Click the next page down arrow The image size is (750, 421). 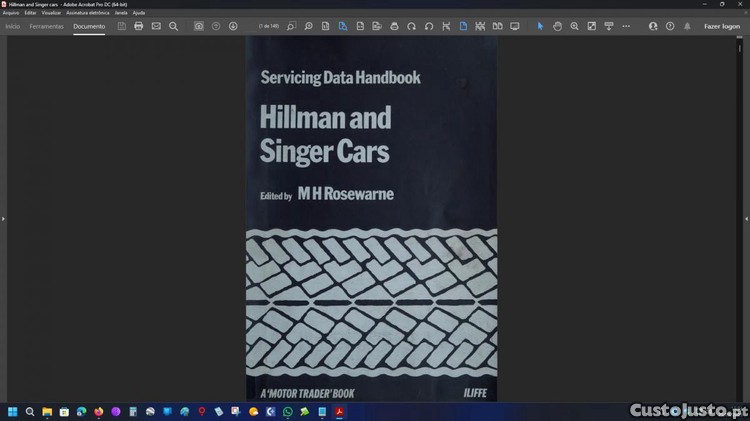click(x=233, y=26)
